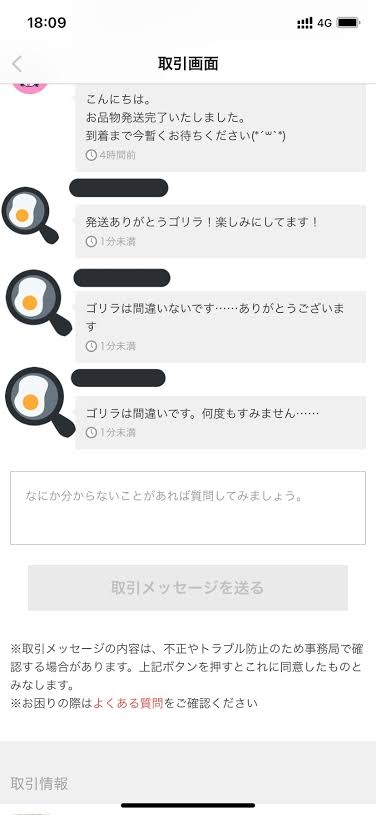Tap the redacted username above last message

(x=118, y=378)
